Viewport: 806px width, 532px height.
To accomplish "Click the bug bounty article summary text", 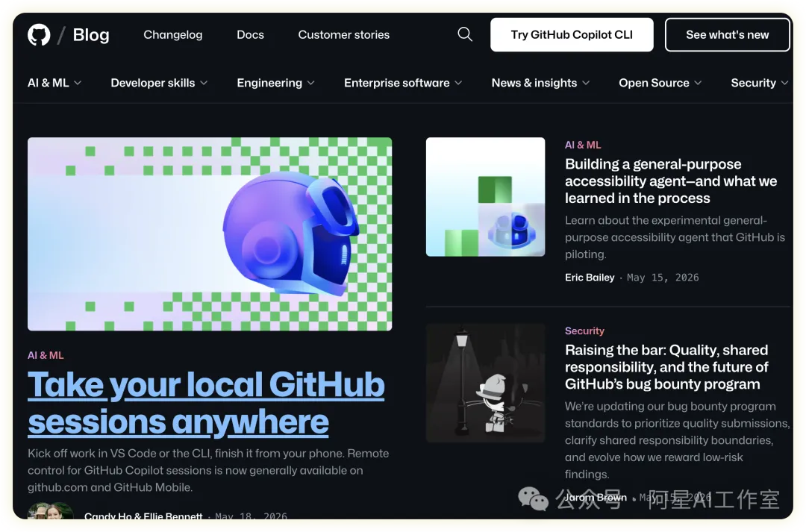I will click(677, 440).
